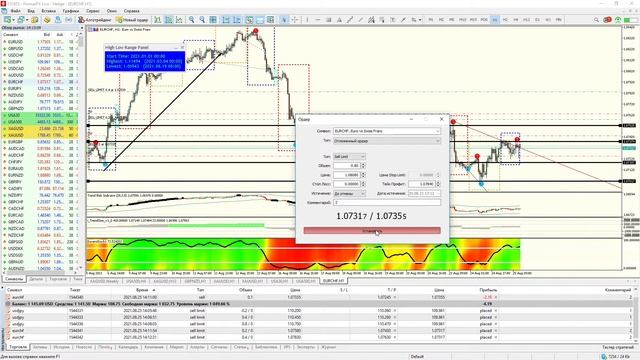Open the new chart icon's dropdown arrow

click(13, 20)
